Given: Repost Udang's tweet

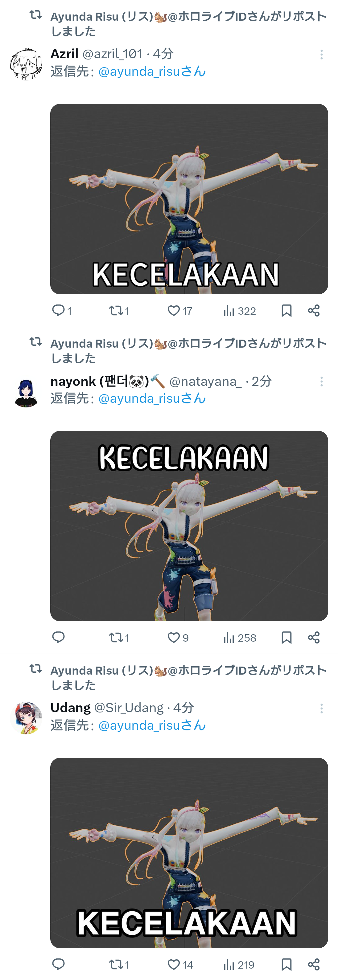Looking at the screenshot, I should (x=119, y=964).
